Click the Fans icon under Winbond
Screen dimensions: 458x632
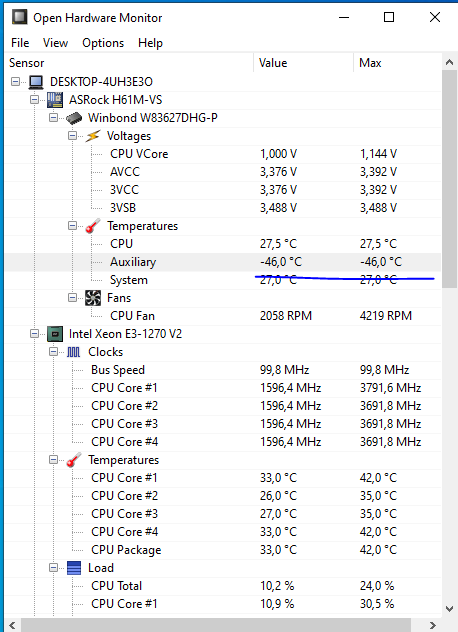tap(93, 298)
